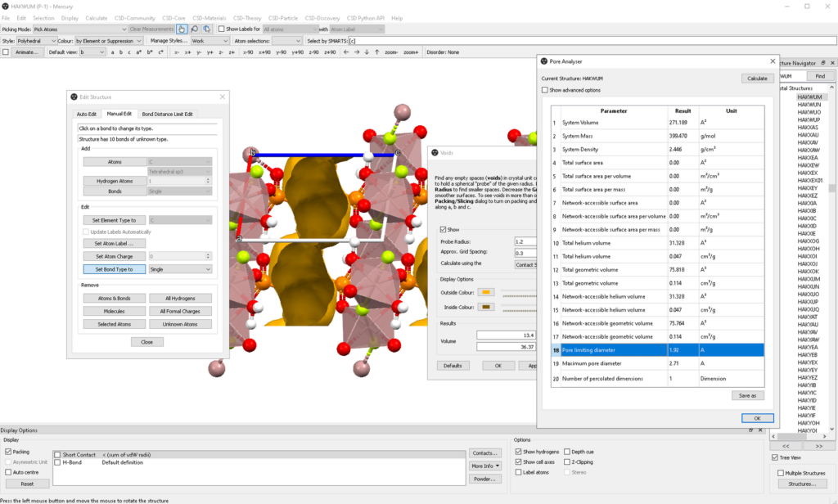This screenshot has height=504, width=838.
Task: Rotate view with x+90 button
Action: pos(266,52)
